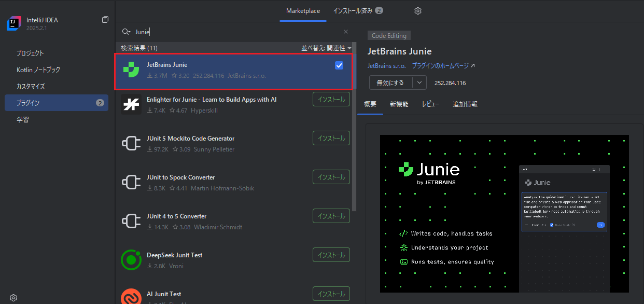Click the IntelliJ IDEA logo icon
This screenshot has width=644, height=304.
point(13,24)
